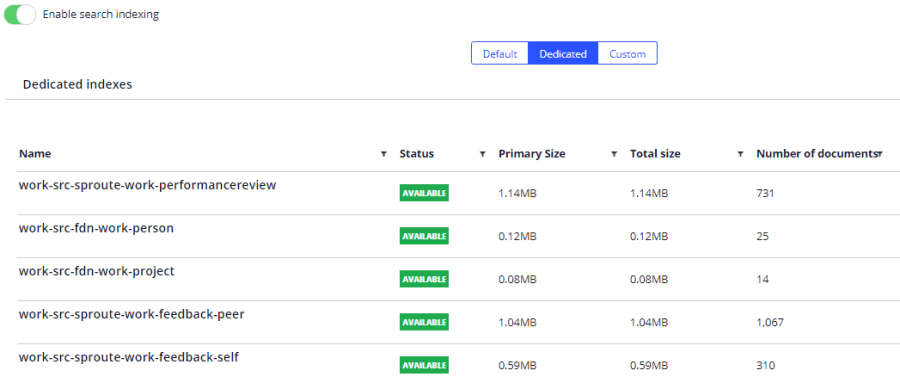Sort by the Primary Size column header
Image resolution: width=900 pixels, height=383 pixels.
click(532, 154)
